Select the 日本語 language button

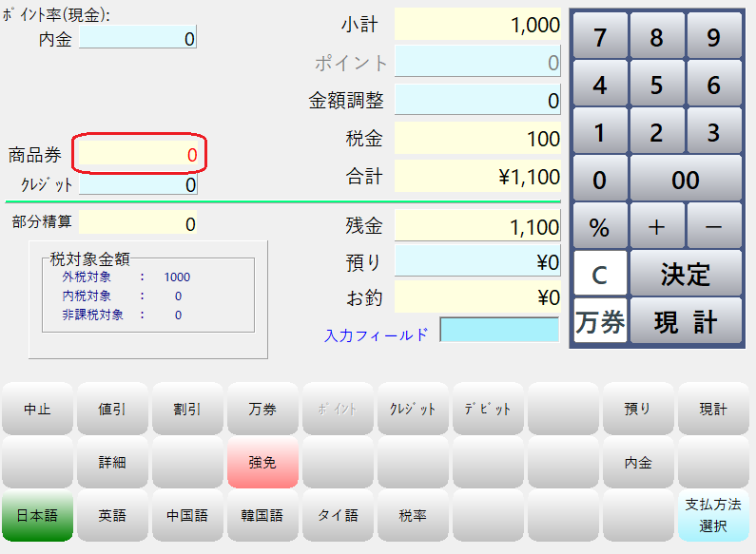[37, 516]
